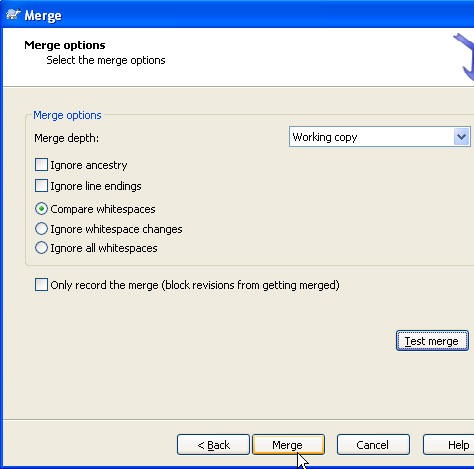
Task: Check Only record the merge option
Action: pyautogui.click(x=41, y=285)
